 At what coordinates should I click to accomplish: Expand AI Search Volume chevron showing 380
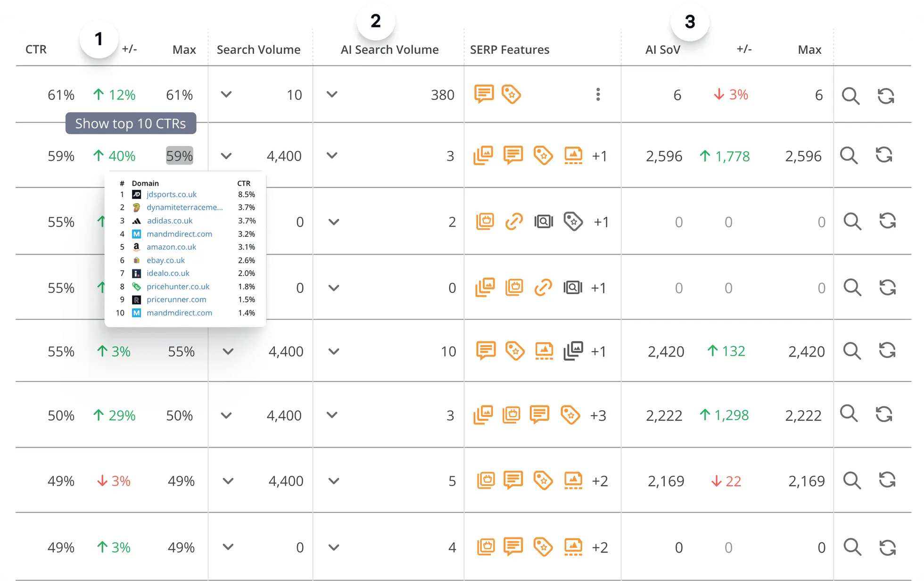point(332,94)
